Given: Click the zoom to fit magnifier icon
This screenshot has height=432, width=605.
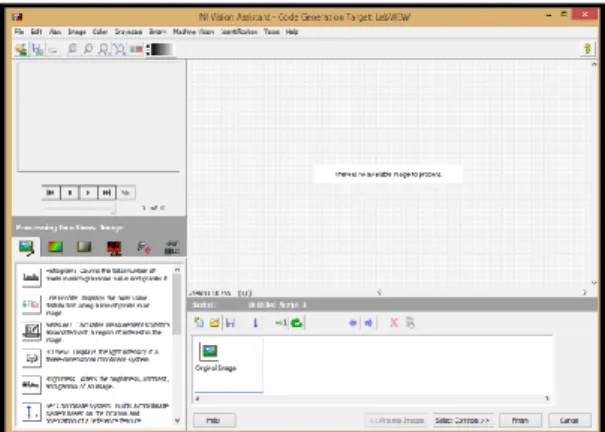Looking at the screenshot, I should tap(119, 49).
